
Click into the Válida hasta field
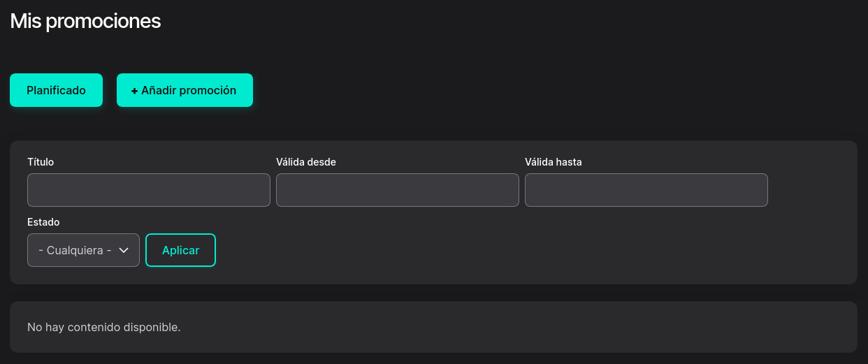pyautogui.click(x=646, y=190)
